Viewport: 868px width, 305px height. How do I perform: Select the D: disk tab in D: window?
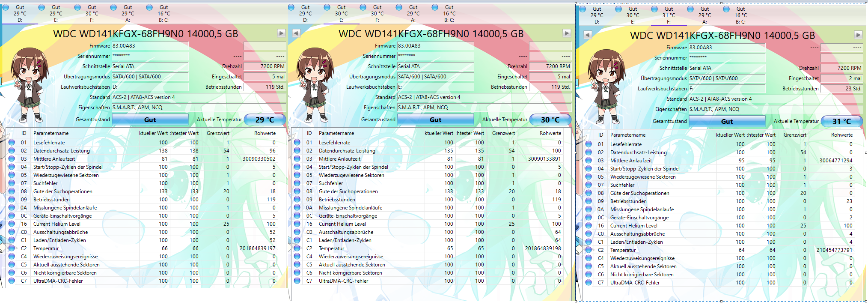click(20, 13)
